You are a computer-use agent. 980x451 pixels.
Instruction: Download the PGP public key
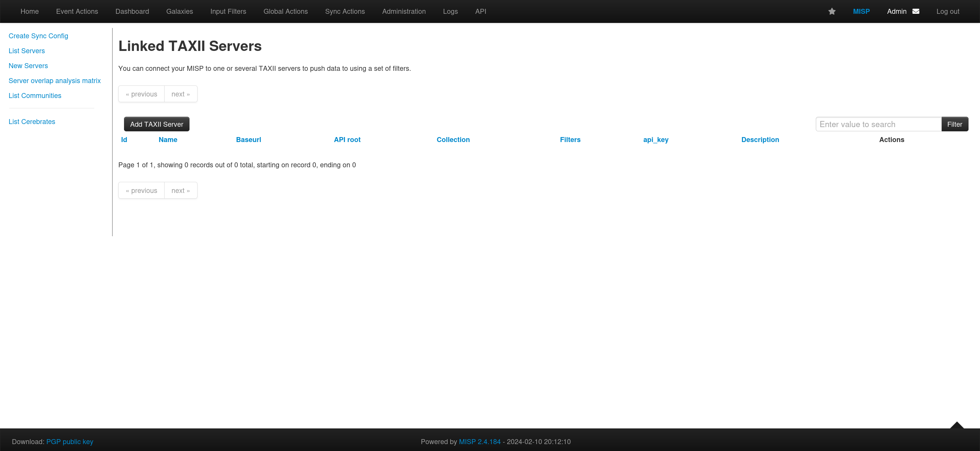70,442
